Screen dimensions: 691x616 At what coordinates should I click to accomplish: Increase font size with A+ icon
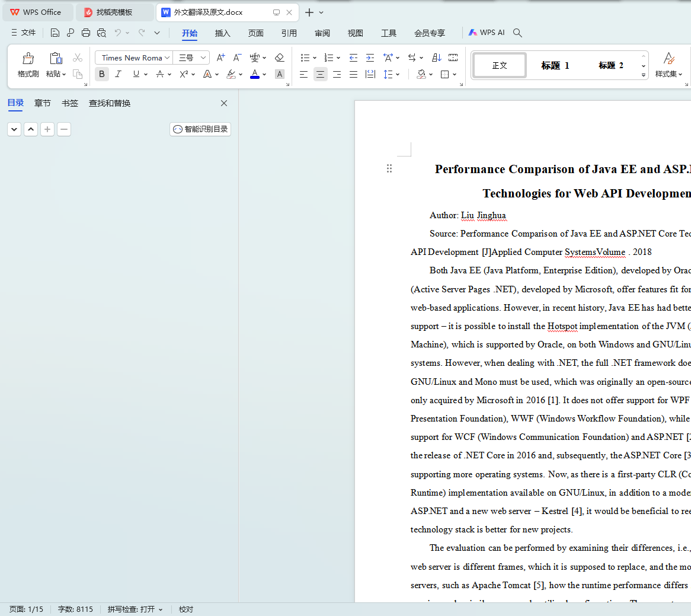point(220,58)
